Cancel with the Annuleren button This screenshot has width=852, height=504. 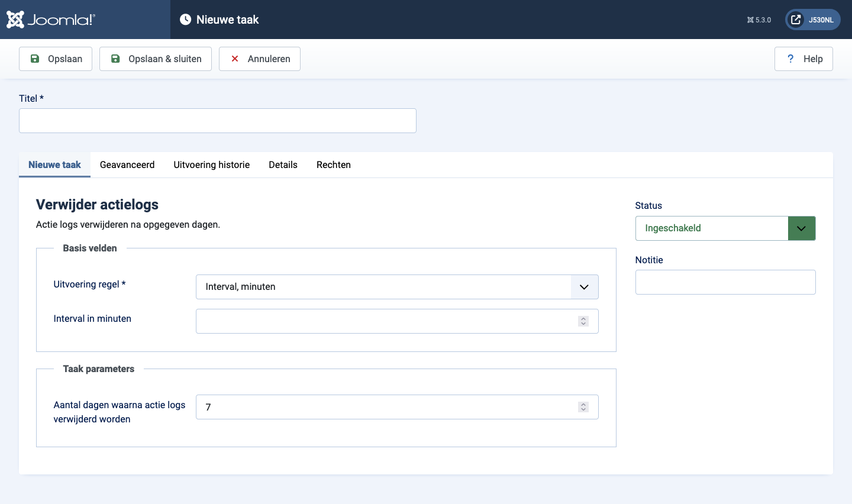tap(260, 59)
